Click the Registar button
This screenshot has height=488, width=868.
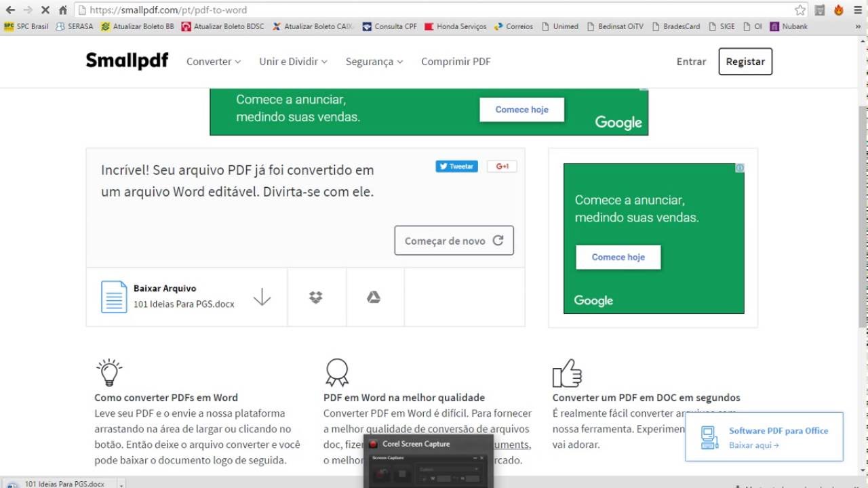745,61
